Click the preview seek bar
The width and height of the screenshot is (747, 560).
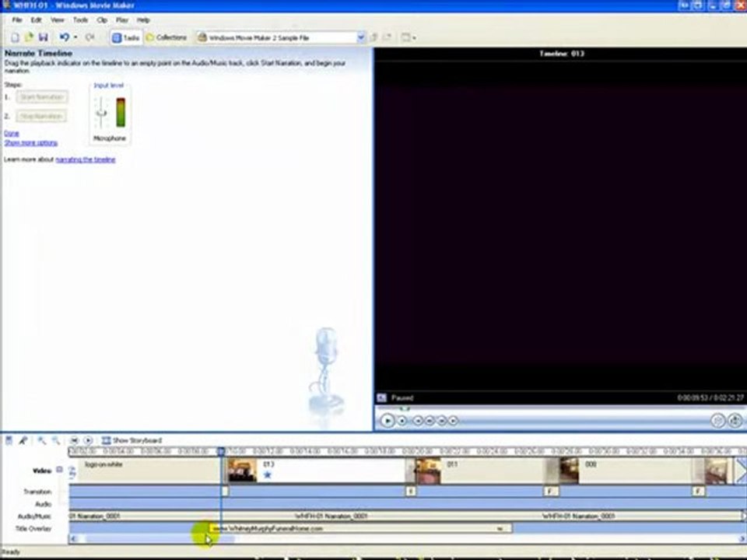559,408
